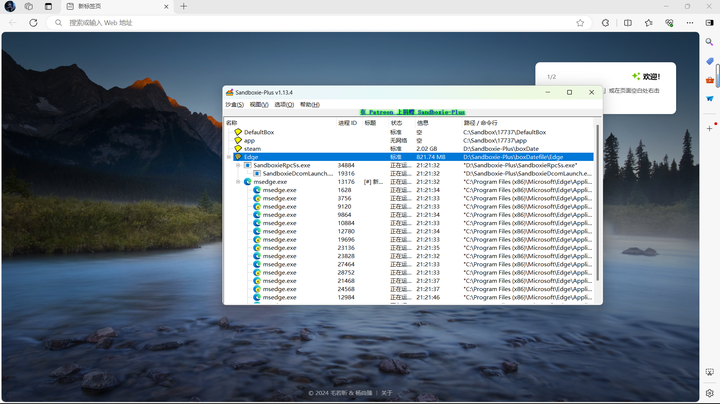Viewport: 720px width, 404px height.
Task: Open the sidebar shopping tag icon
Action: tap(709, 61)
